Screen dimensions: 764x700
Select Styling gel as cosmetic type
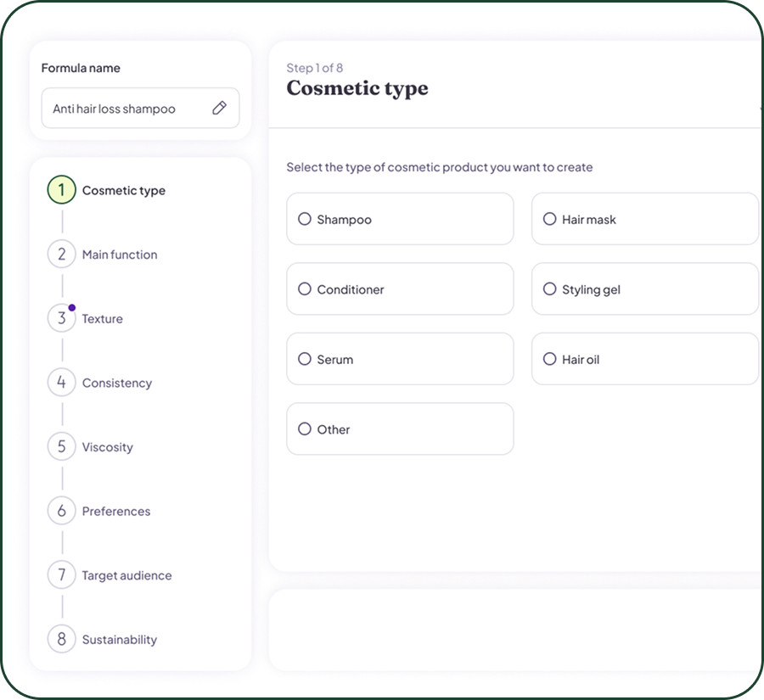pyautogui.click(x=549, y=289)
